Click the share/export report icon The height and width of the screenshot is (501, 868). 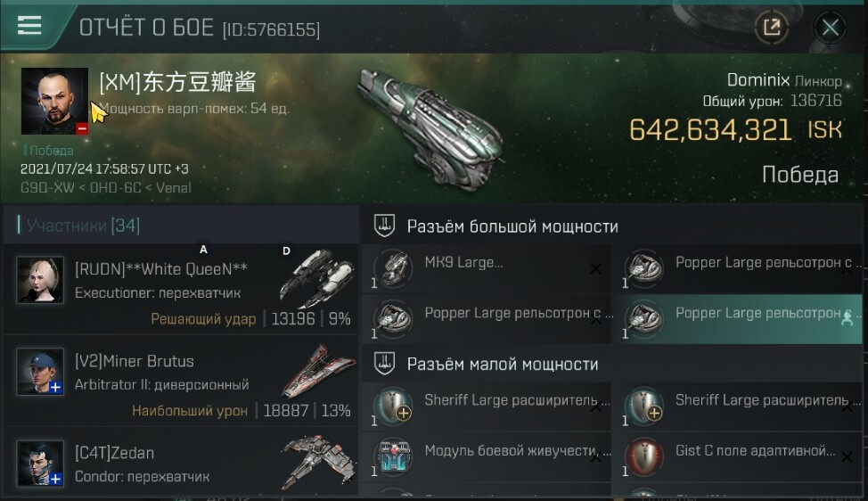[x=772, y=27]
